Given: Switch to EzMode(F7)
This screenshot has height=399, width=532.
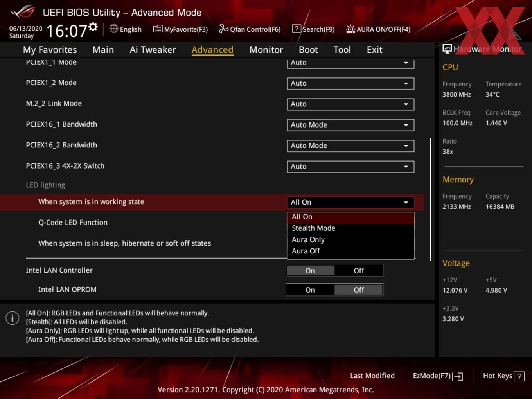Looking at the screenshot, I should 438,376.
